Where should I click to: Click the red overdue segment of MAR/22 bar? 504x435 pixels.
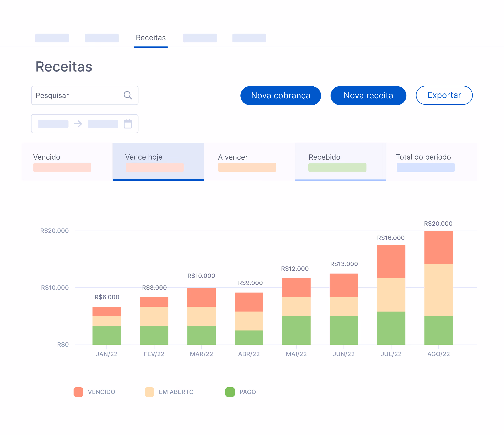click(x=201, y=297)
